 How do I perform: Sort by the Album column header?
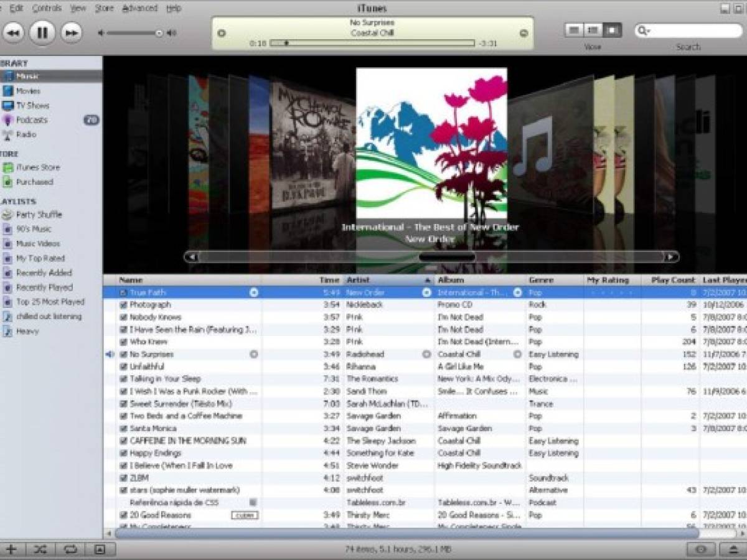(480, 280)
